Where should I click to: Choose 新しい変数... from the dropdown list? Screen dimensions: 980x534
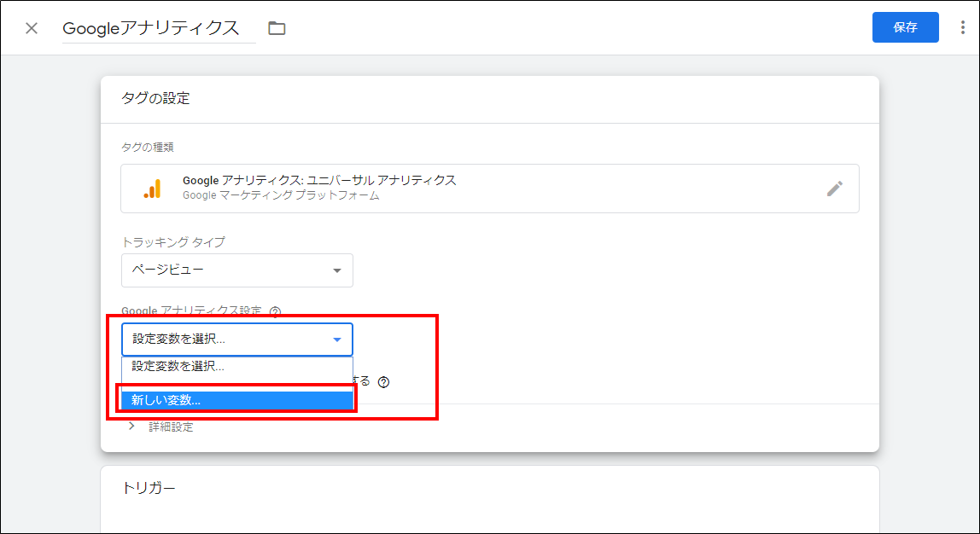click(x=236, y=400)
